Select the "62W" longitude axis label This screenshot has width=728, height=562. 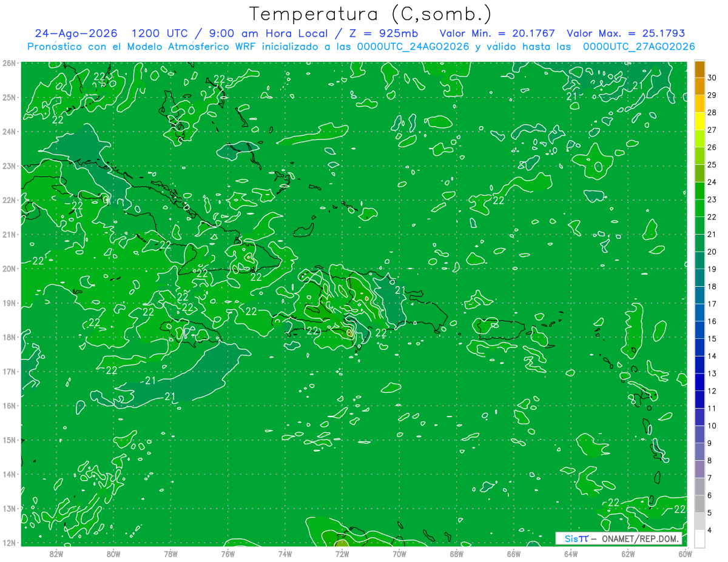tap(628, 553)
